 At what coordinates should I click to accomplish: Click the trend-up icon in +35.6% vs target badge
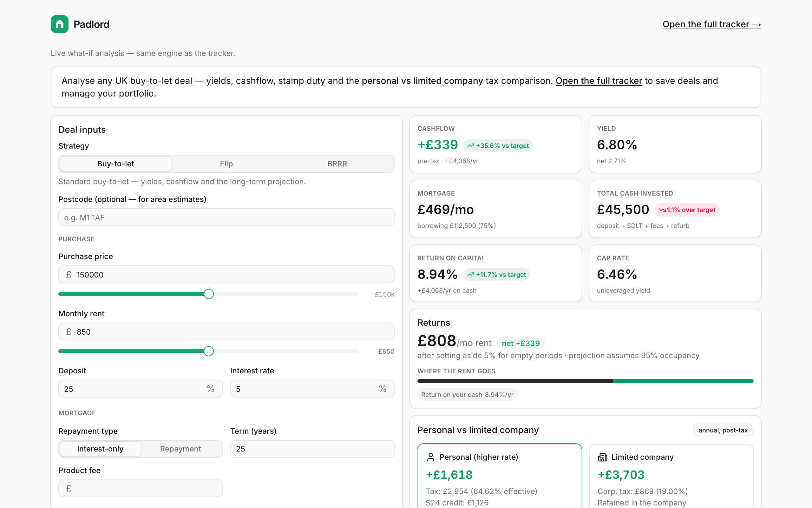click(470, 145)
